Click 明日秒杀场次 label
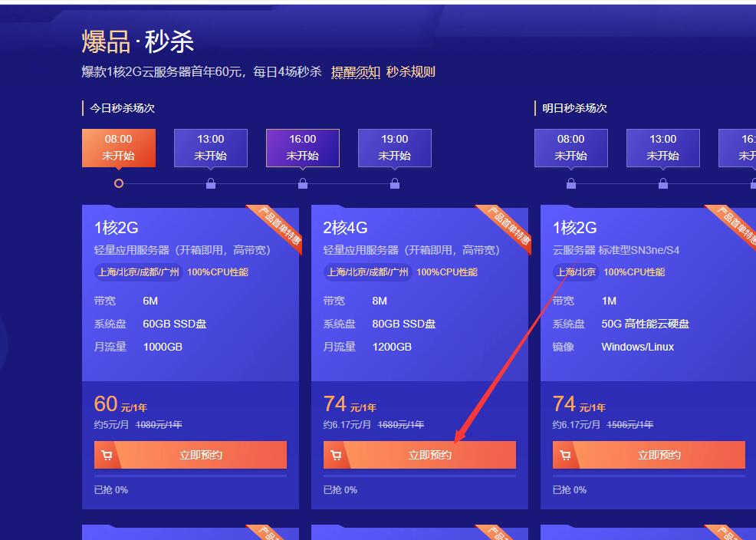The image size is (756, 540). coord(574,108)
